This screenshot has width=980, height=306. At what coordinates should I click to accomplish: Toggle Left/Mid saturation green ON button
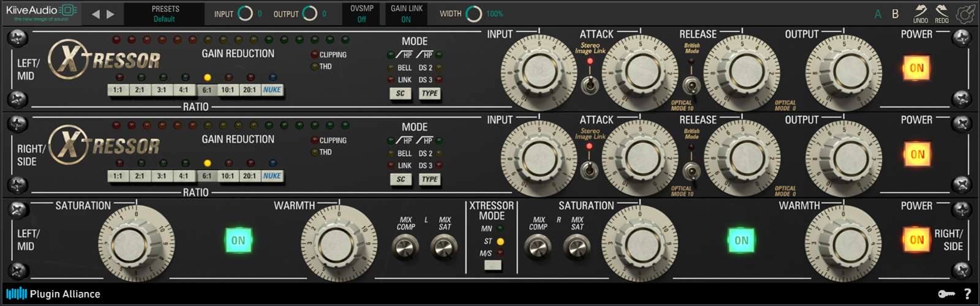click(238, 241)
